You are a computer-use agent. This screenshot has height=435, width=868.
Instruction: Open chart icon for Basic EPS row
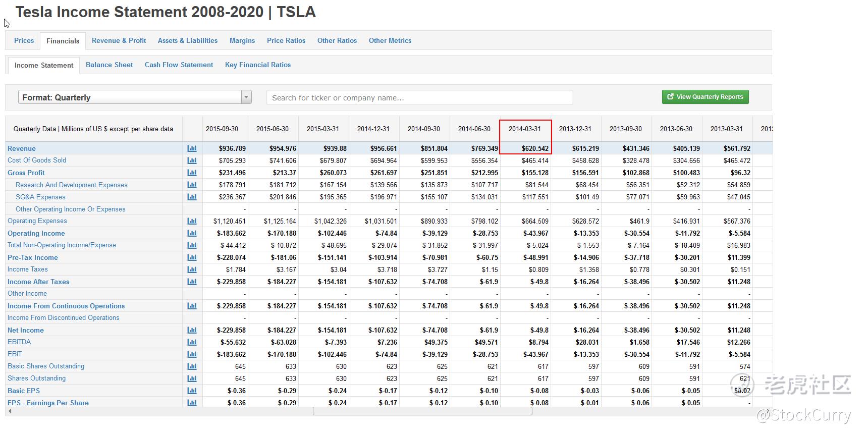(192, 391)
